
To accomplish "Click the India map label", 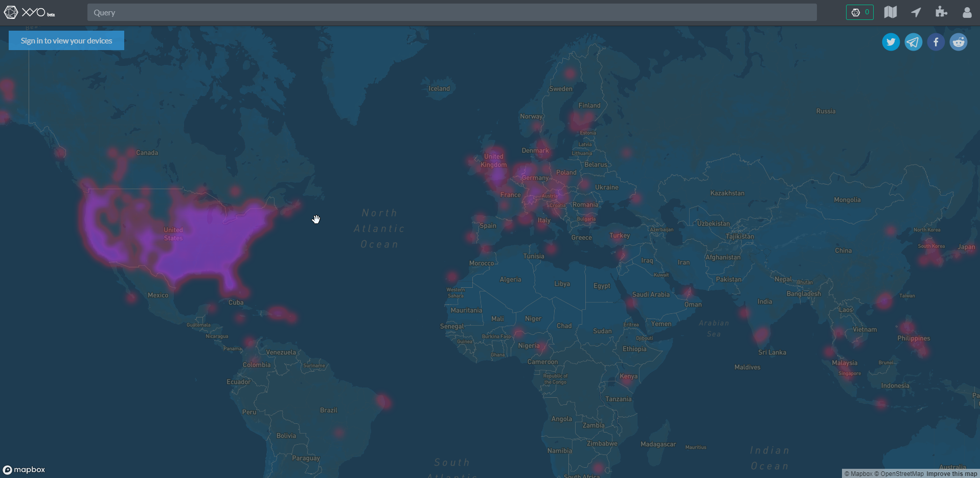I will [x=765, y=302].
